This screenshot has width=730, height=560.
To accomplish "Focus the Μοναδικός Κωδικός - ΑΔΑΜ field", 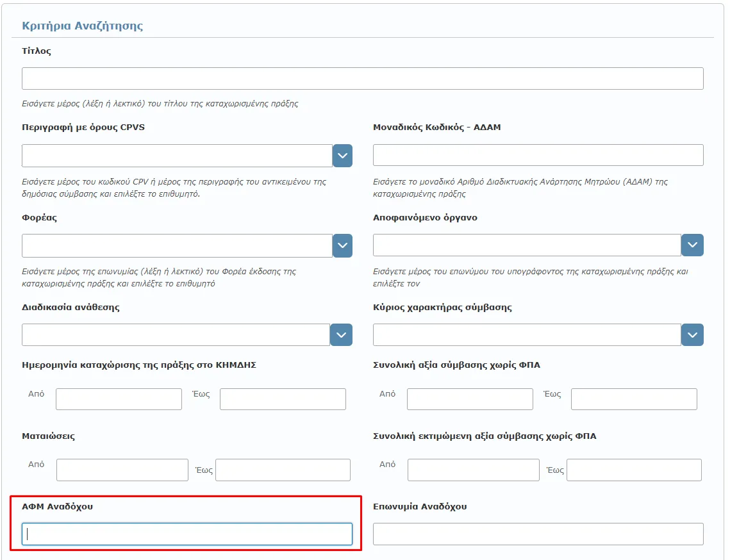I will 538,155.
